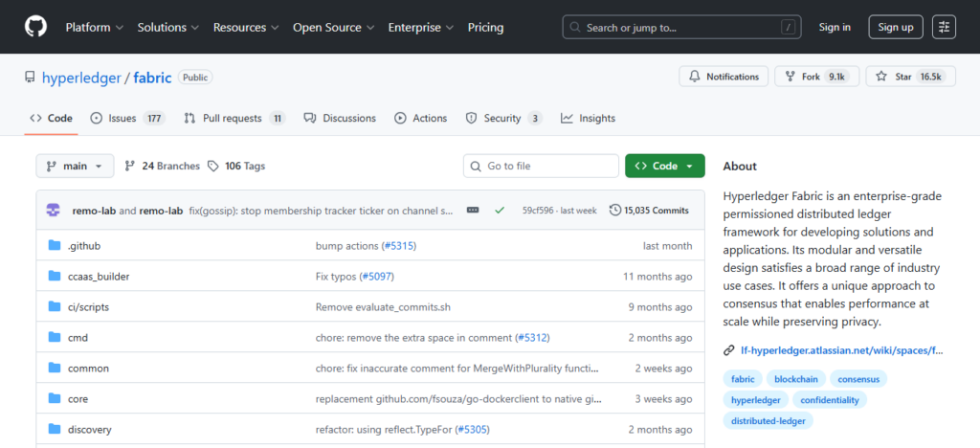The image size is (980, 448).
Task: Click the .github folder icon
Action: pos(55,246)
